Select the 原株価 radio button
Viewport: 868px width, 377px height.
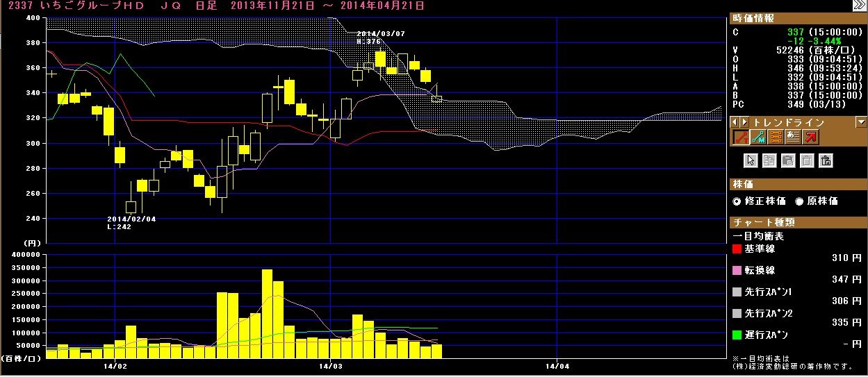[x=799, y=201]
